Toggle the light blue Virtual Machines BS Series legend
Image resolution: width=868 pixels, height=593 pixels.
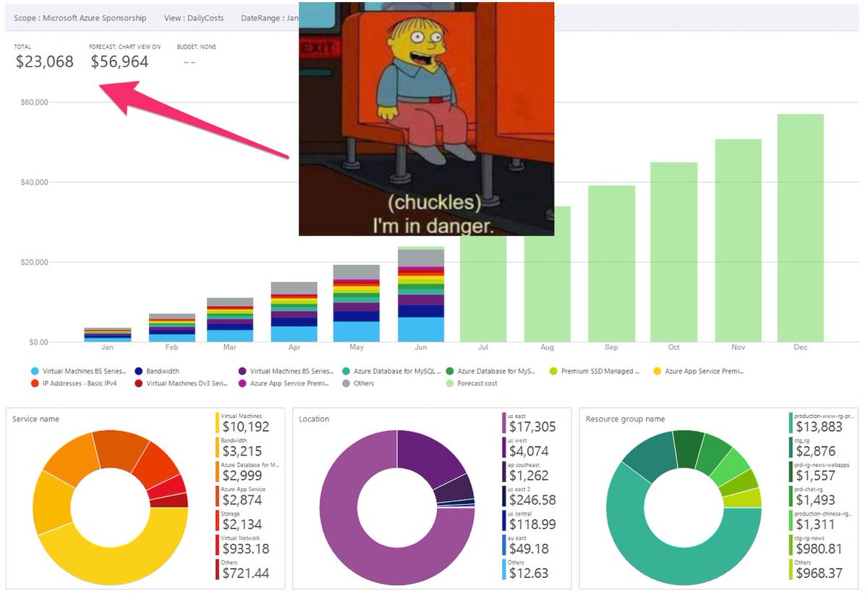(80, 371)
